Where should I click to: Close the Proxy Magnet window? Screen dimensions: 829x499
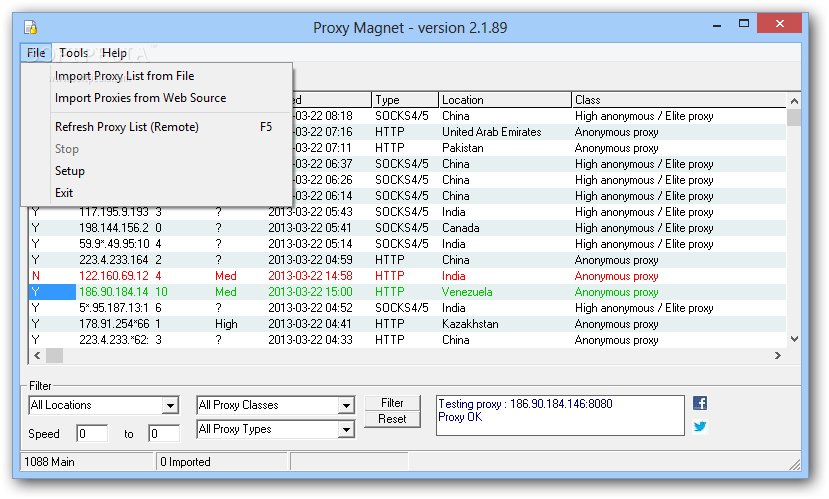tap(780, 24)
